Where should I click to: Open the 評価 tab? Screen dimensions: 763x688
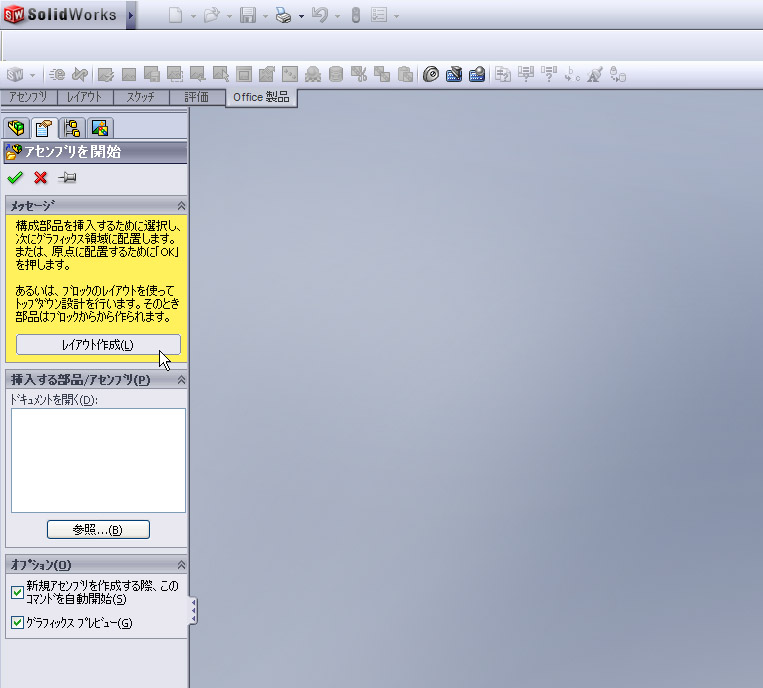point(197,97)
